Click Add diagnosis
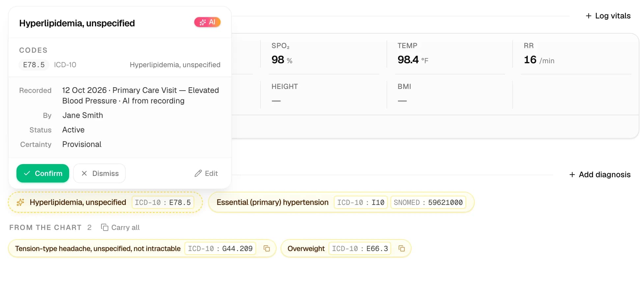 click(600, 175)
